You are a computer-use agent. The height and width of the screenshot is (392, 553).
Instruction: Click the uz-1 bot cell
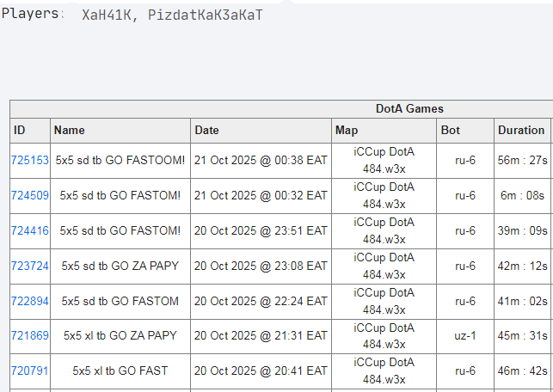(464, 336)
